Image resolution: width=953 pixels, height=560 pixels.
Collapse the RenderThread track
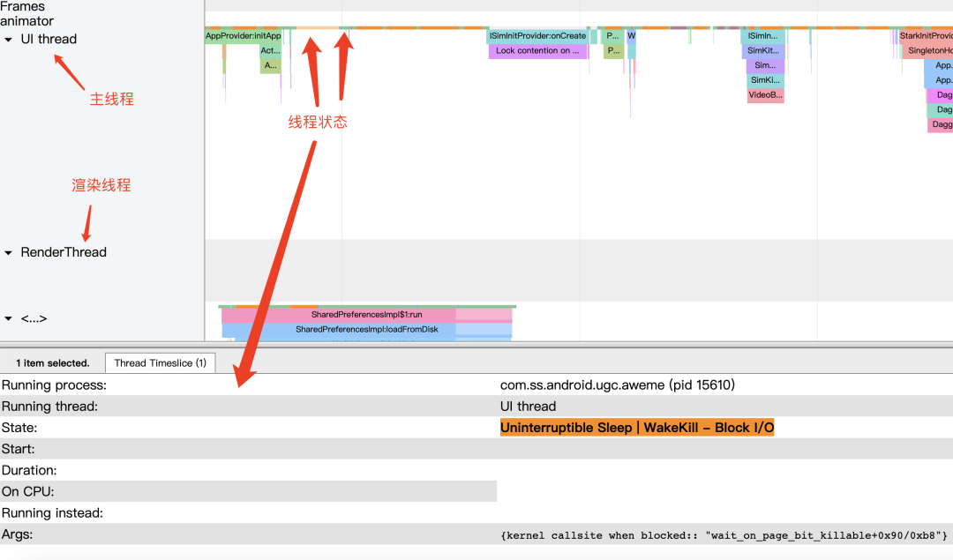pyautogui.click(x=9, y=253)
